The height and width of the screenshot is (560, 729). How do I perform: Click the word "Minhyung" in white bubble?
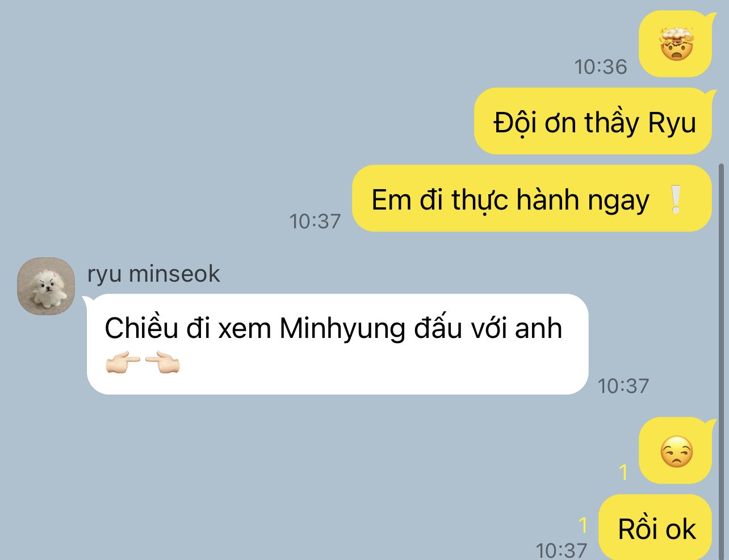coord(342,329)
